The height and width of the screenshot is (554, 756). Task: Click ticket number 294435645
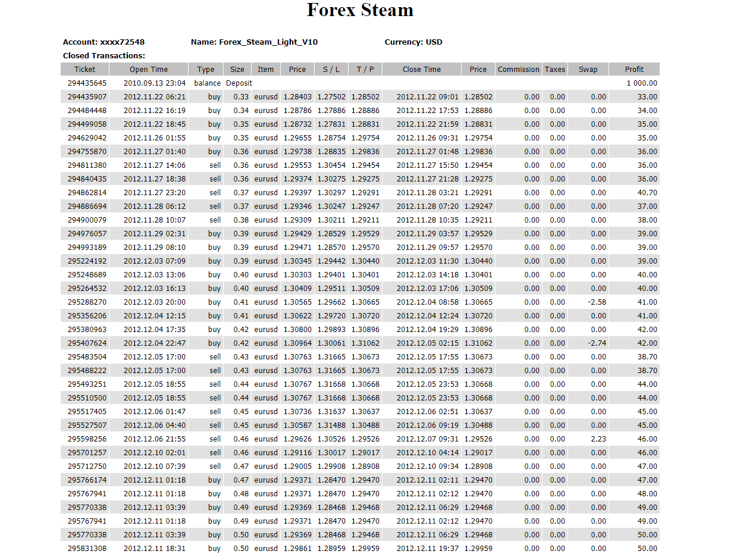87,83
